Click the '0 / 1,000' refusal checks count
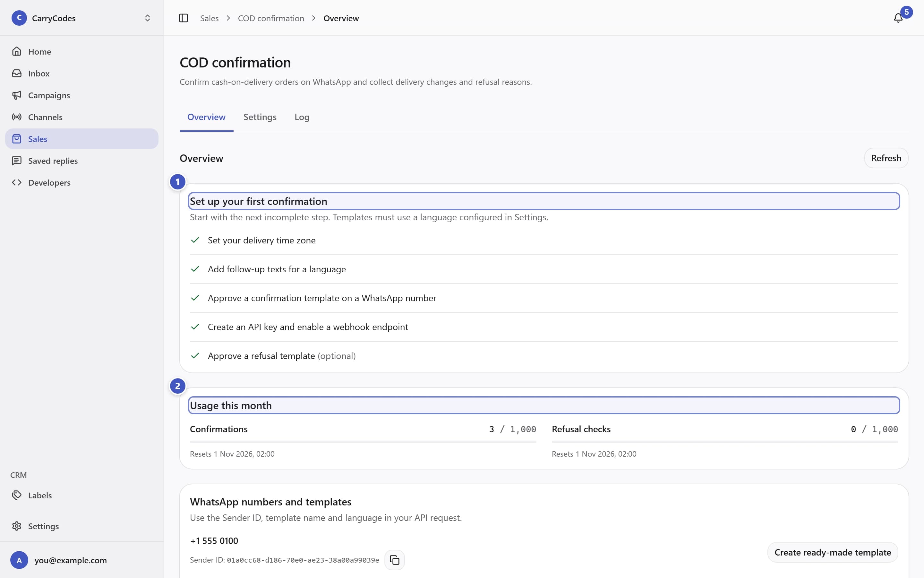Screen dimensions: 924x578 click(x=874, y=429)
